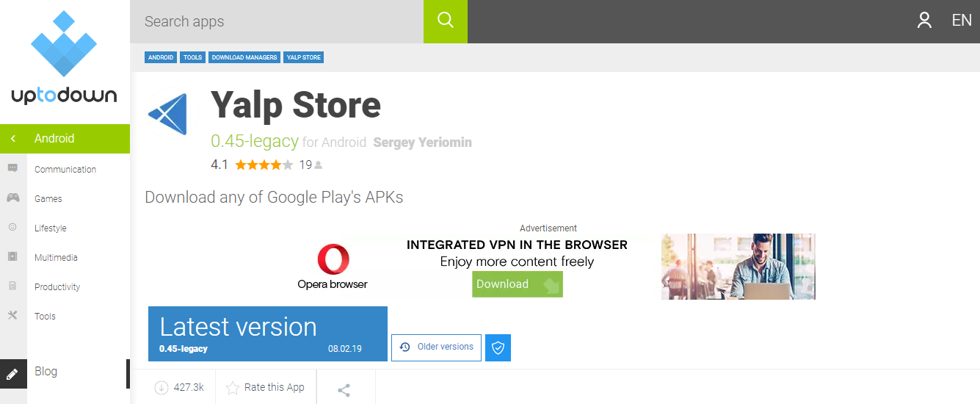980x404 pixels.
Task: Click the 427.3k downloads text
Action: pos(189,387)
